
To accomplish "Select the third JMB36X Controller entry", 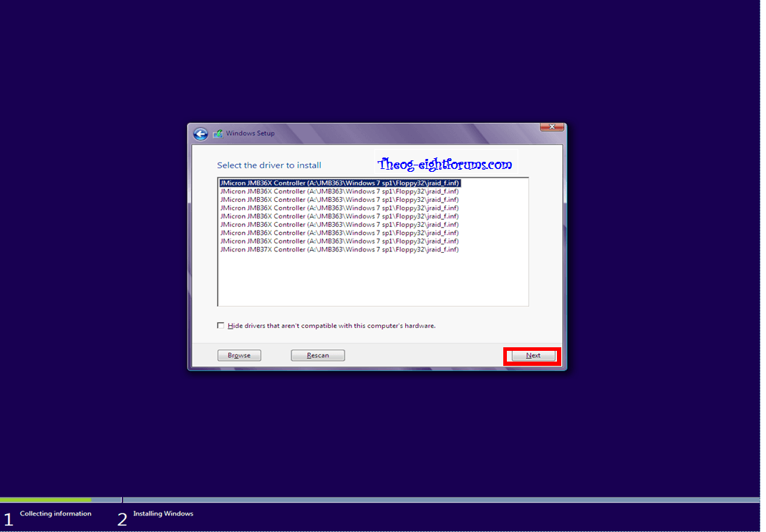I will tap(339, 200).
